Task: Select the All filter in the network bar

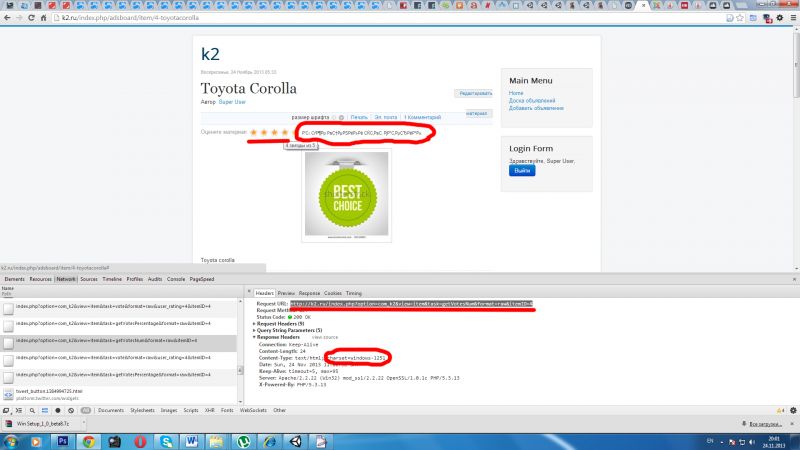Action: pos(86,410)
